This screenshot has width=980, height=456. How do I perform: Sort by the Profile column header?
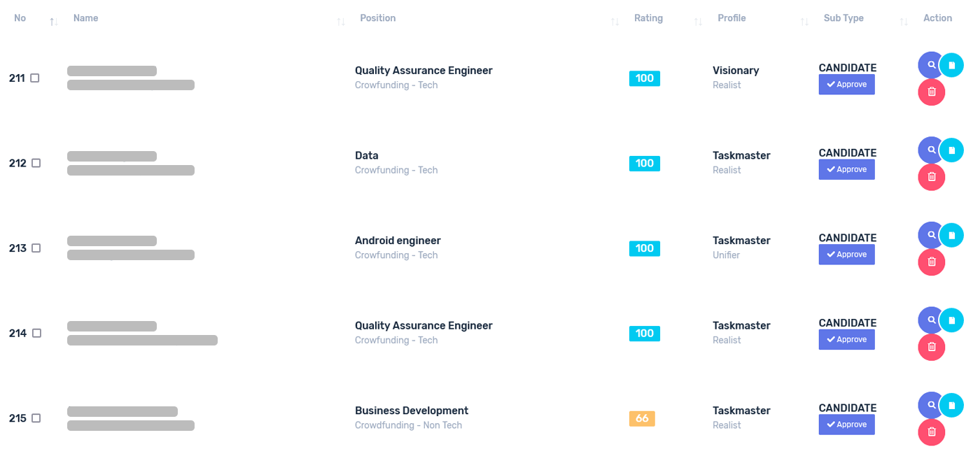731,18
